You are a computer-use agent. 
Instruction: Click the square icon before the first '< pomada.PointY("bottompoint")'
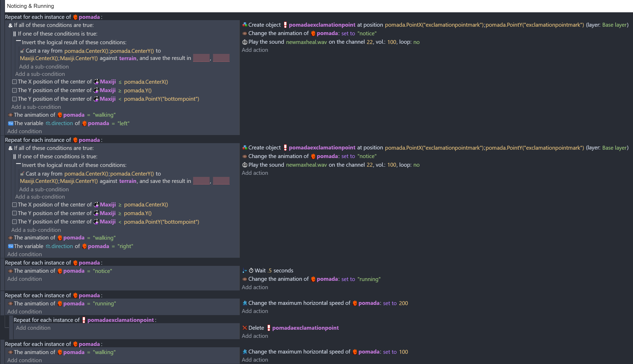[14, 99]
